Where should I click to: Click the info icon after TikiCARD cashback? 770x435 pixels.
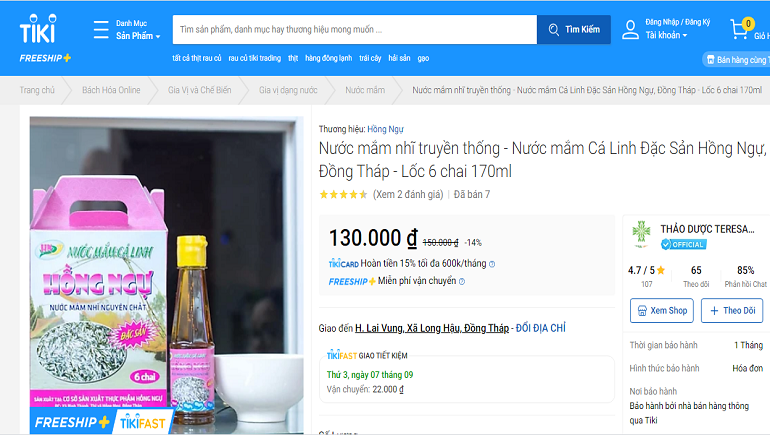point(492,264)
